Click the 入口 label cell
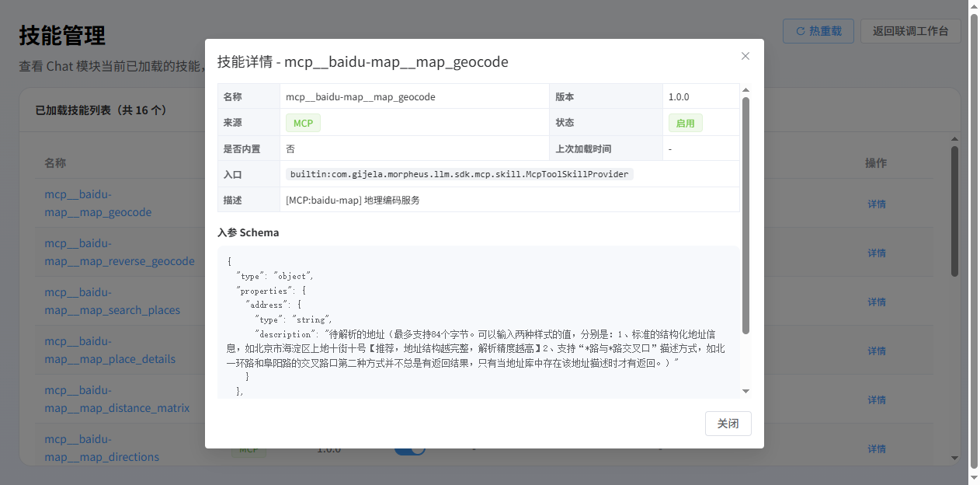Screen dimensions: 980x485 (x=248, y=174)
